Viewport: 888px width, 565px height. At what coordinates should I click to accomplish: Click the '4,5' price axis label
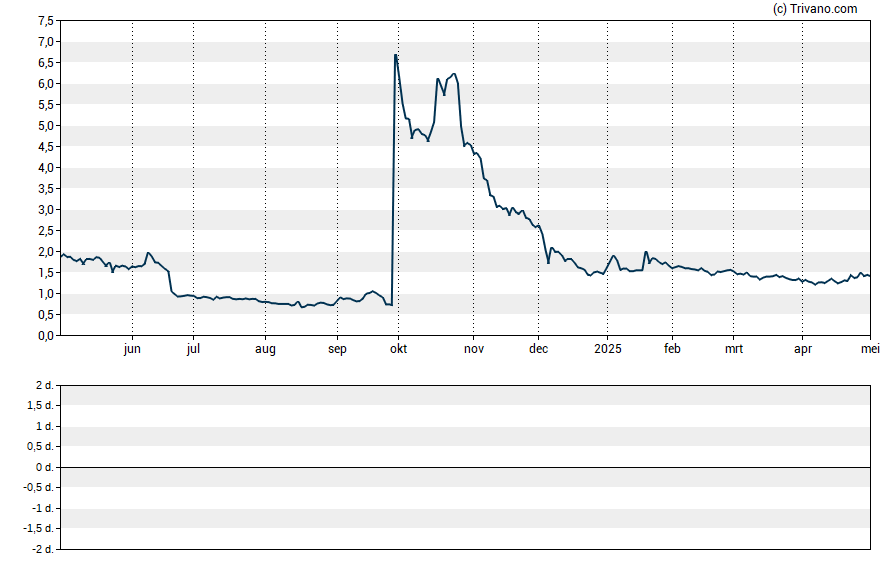pyautogui.click(x=46, y=147)
